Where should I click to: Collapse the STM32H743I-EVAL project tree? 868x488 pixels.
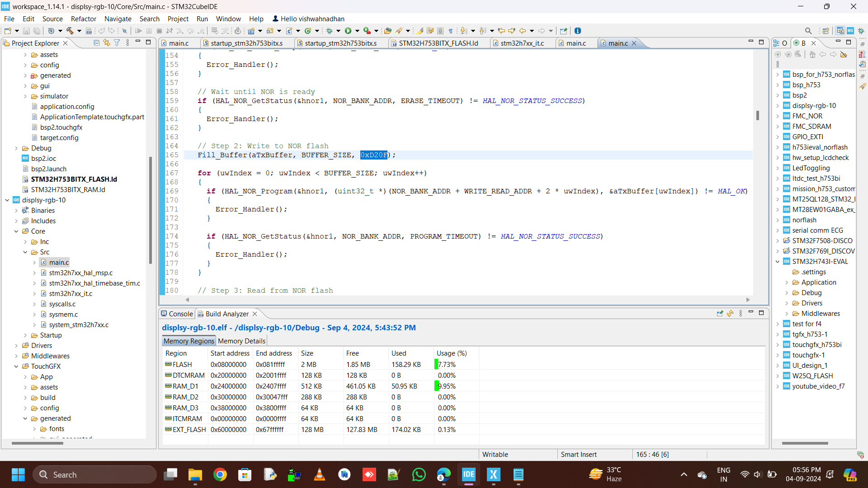pos(778,261)
